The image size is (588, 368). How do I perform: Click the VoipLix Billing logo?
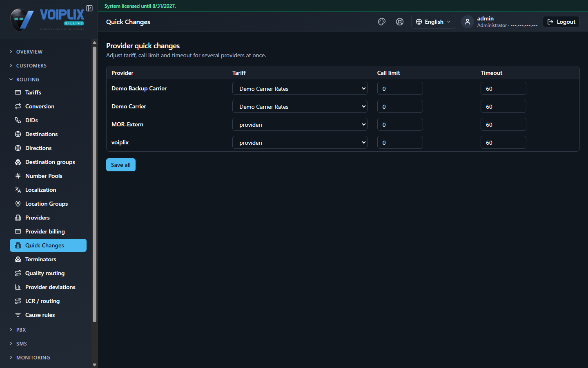point(47,19)
